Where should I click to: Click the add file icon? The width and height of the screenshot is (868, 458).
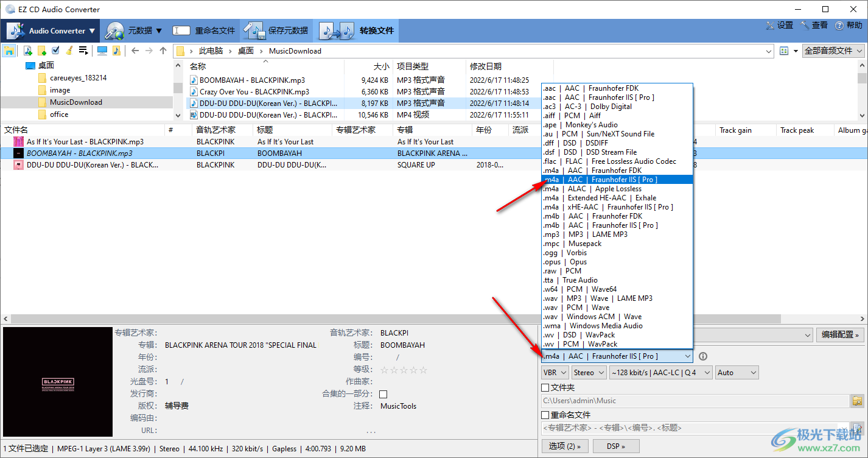pyautogui.click(x=28, y=51)
